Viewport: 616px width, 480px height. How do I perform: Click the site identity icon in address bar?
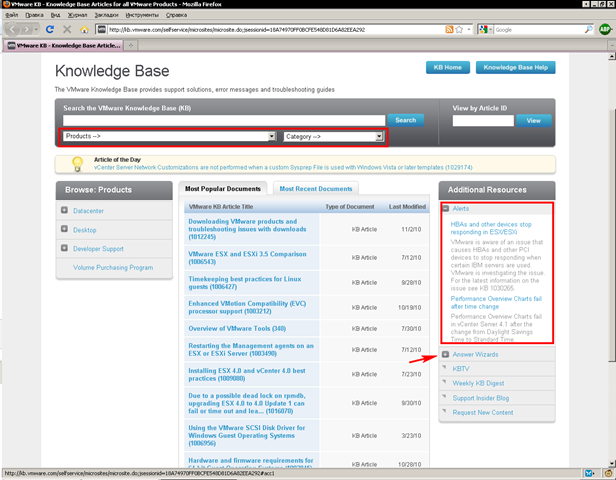(101, 29)
